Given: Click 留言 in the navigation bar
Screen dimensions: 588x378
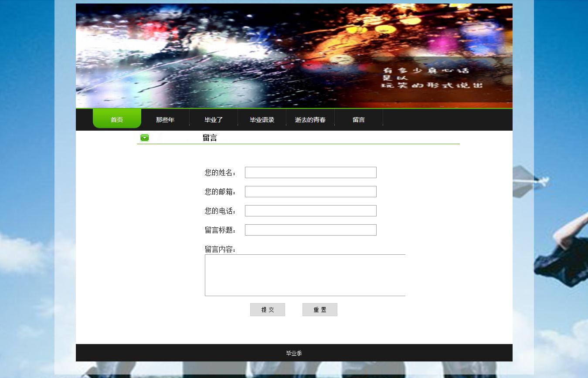Looking at the screenshot, I should click(359, 120).
